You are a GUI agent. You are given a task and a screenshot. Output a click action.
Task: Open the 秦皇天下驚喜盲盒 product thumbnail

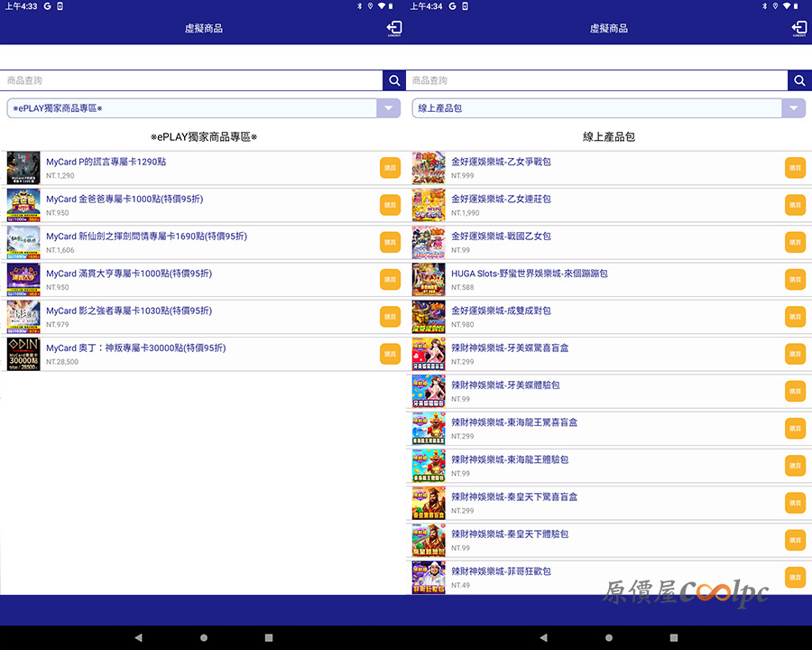pyautogui.click(x=429, y=504)
